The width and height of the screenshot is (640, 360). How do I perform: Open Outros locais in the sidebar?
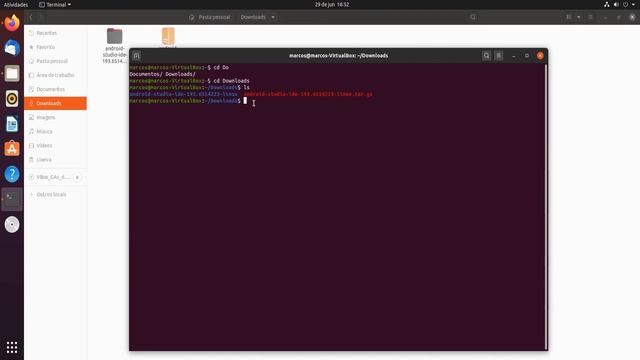tap(56, 194)
